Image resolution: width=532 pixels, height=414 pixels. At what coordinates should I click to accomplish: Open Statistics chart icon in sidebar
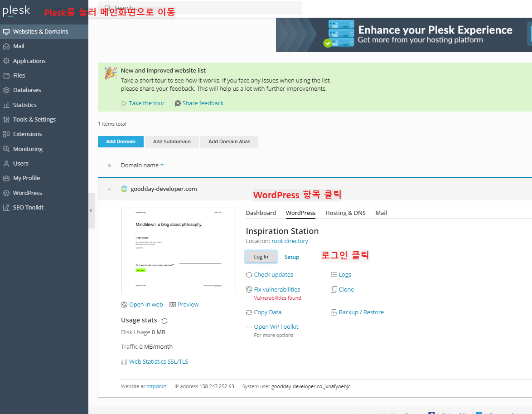coord(6,105)
